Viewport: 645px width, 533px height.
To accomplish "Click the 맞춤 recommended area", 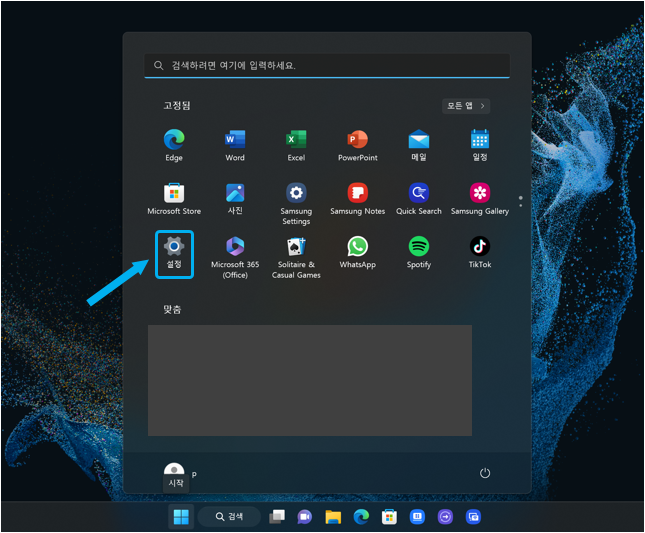I will (310, 380).
